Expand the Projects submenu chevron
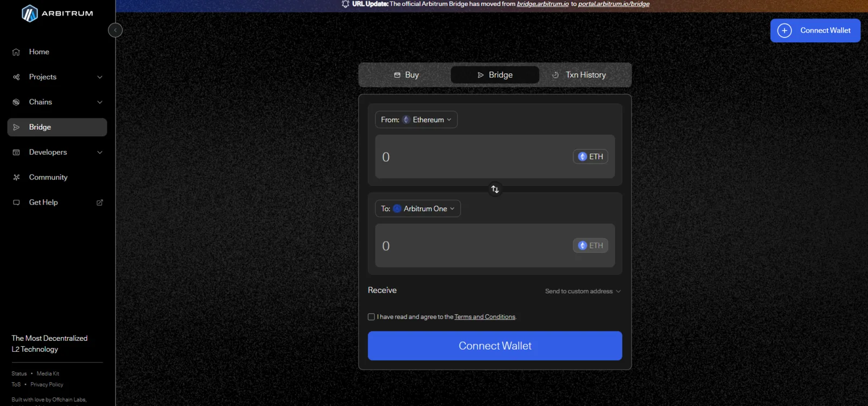The image size is (868, 406). pos(100,77)
